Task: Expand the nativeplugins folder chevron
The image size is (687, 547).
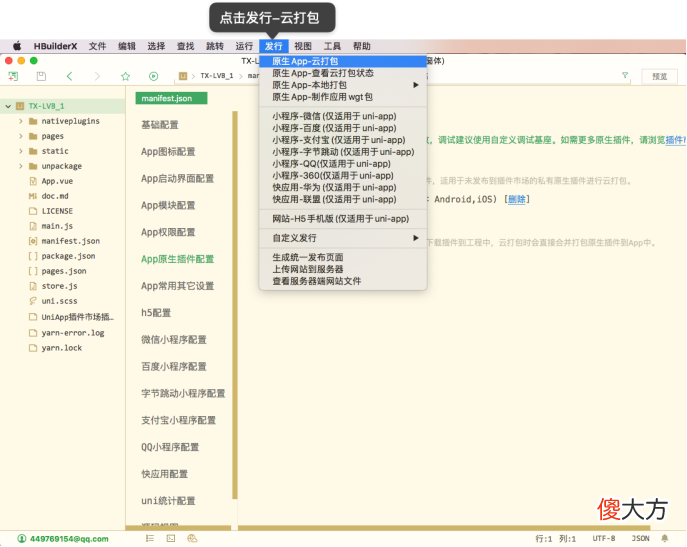Action: pyautogui.click(x=21, y=121)
